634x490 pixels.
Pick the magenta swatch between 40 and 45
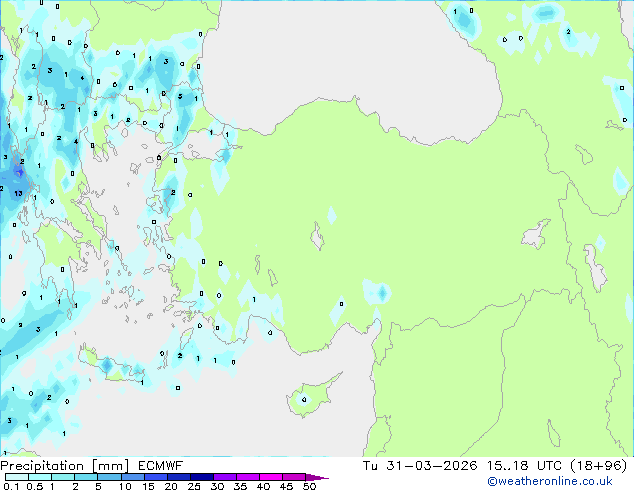pos(275,478)
